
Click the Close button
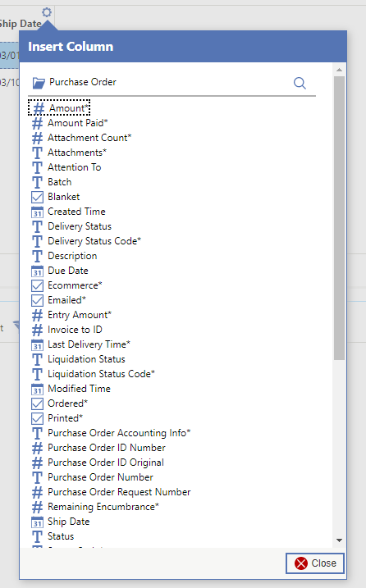click(315, 563)
